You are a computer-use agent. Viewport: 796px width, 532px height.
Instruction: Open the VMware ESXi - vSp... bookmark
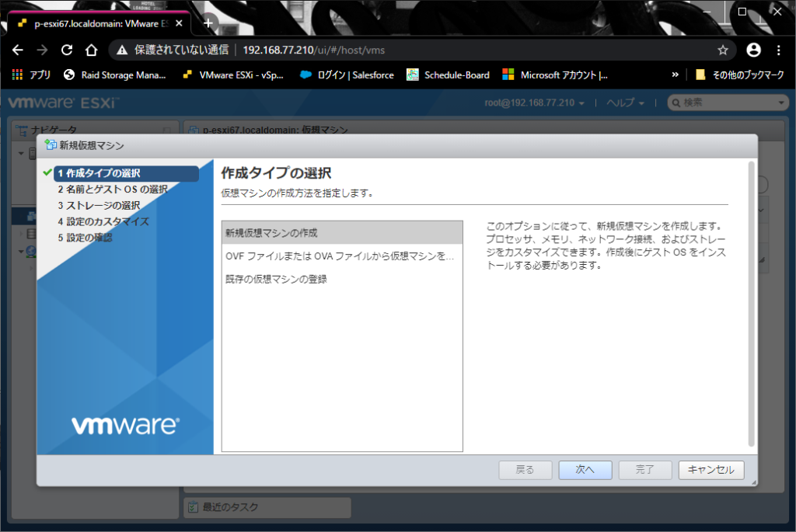(x=233, y=75)
